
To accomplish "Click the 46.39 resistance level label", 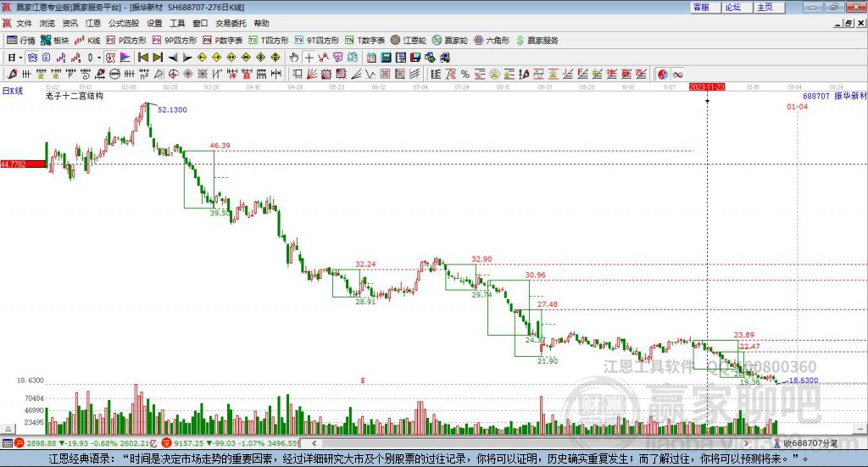I will pos(220,146).
